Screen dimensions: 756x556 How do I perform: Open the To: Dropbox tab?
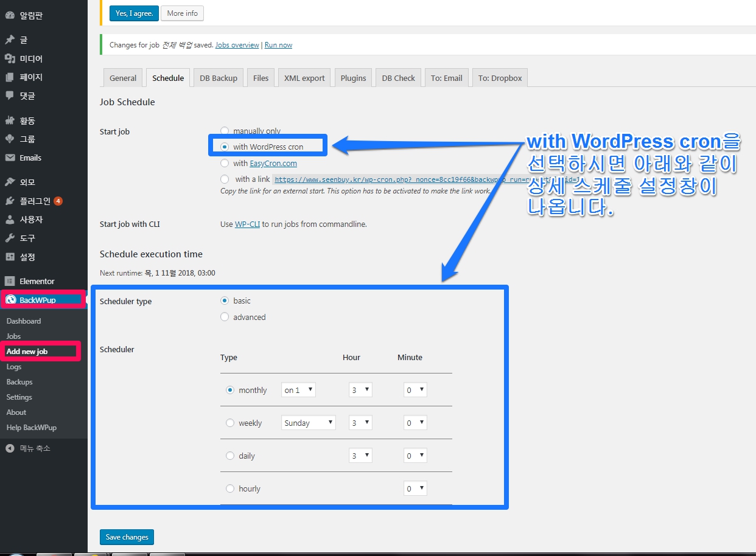pos(500,78)
